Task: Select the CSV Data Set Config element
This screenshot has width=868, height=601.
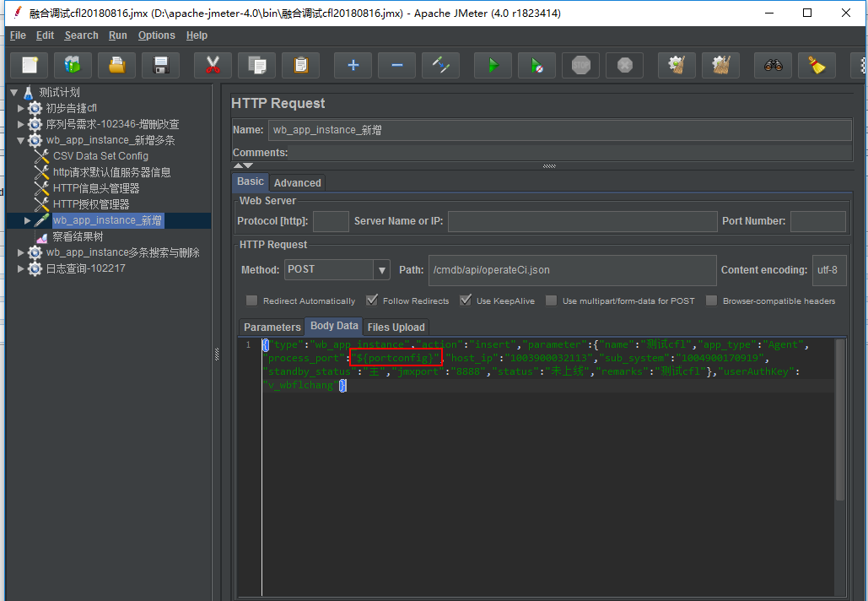Action: (x=100, y=156)
